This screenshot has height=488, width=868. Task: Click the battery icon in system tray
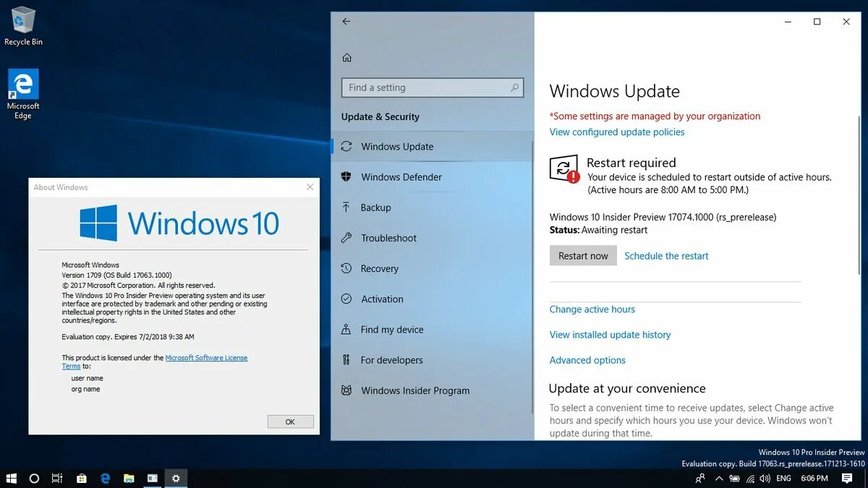pyautogui.click(x=735, y=479)
